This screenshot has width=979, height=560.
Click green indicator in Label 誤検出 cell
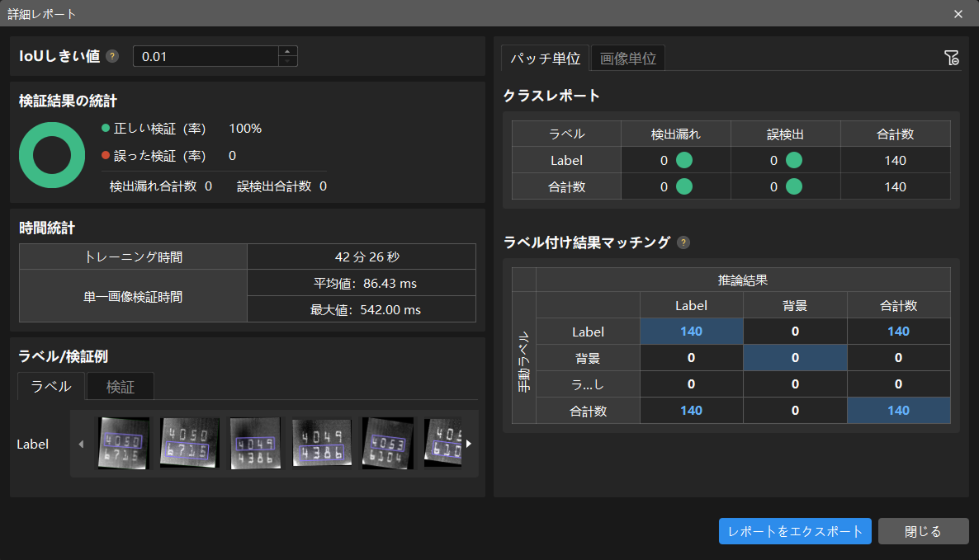click(x=794, y=160)
